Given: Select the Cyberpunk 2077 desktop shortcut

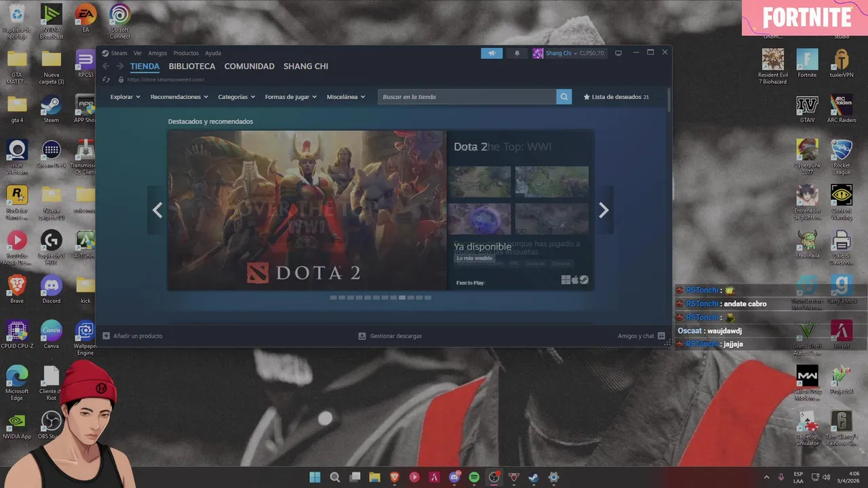Looking at the screenshot, I should [807, 157].
